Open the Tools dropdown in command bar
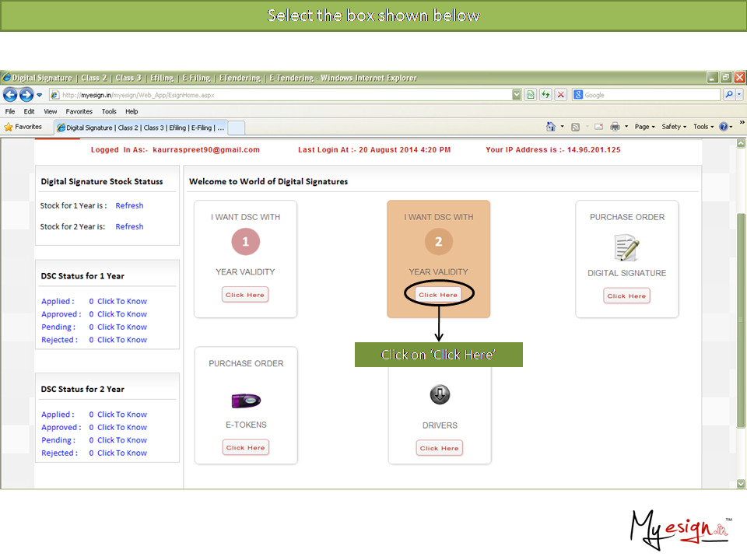 [703, 127]
